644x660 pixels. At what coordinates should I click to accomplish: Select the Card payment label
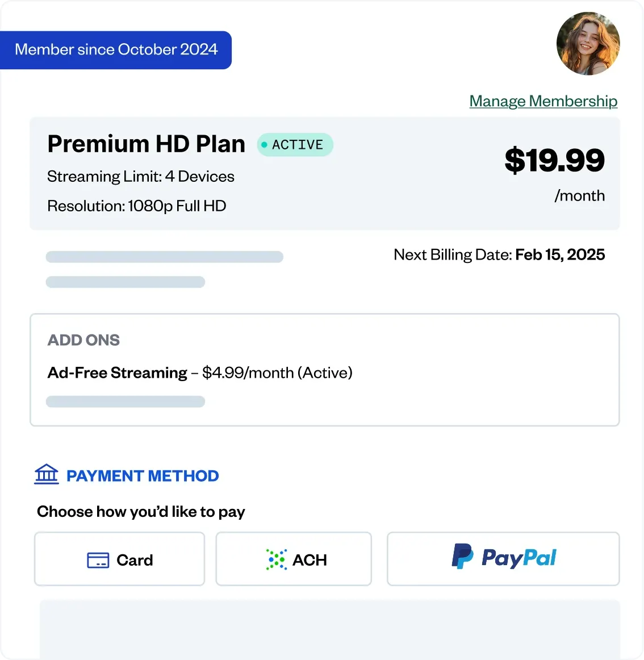click(135, 560)
